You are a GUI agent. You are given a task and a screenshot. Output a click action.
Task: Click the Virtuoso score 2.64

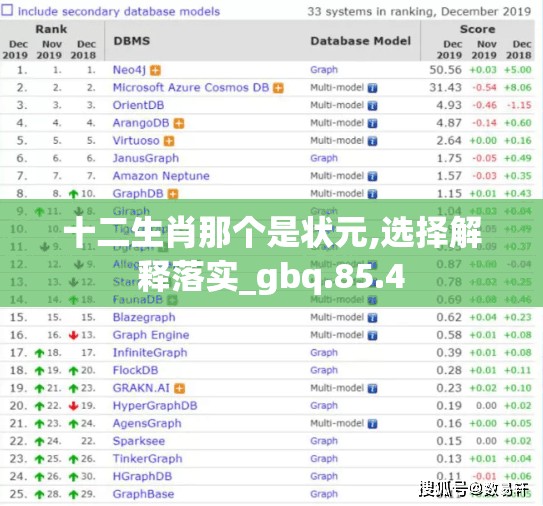click(x=449, y=141)
